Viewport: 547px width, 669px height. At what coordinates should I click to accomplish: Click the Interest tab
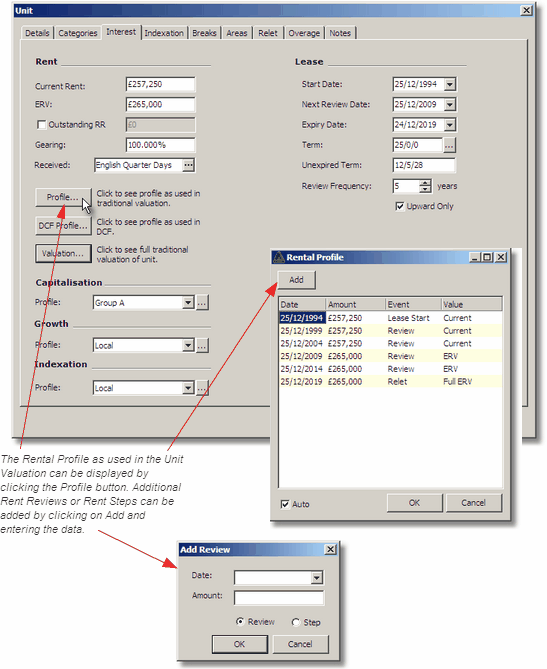[x=121, y=32]
